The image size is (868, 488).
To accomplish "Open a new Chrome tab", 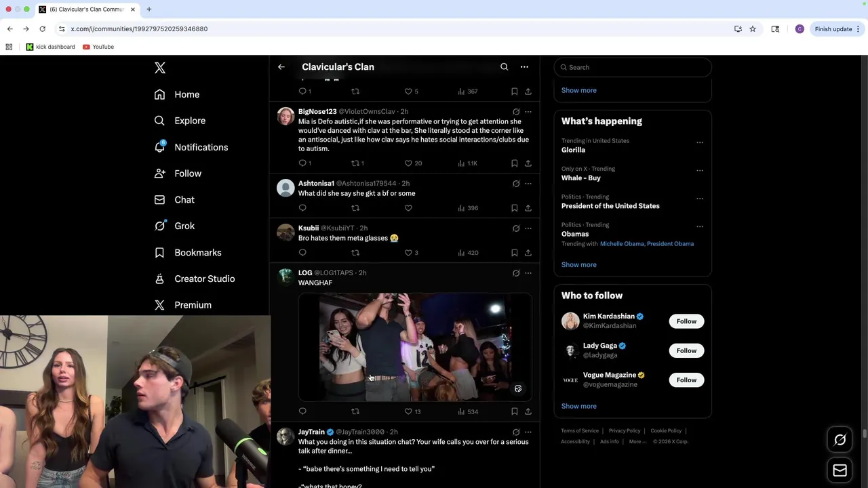I will pos(149,9).
